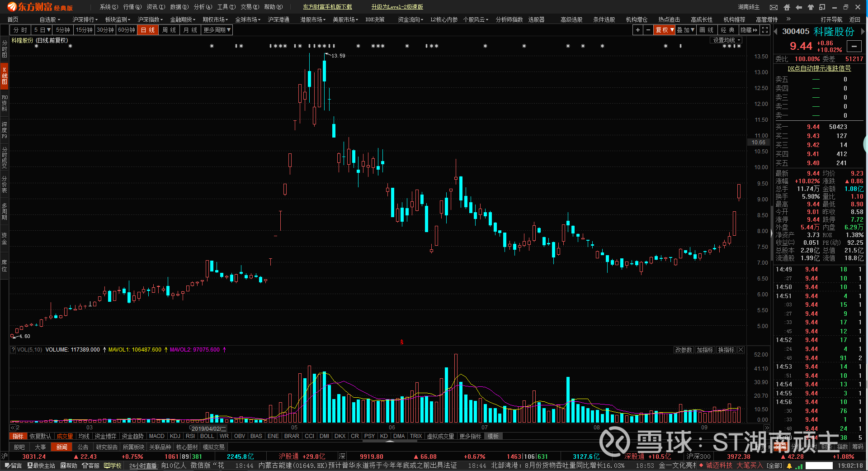868x471 pixels.
Task: Click DK点自动提示涨跌信号 link
Action: pyautogui.click(x=819, y=68)
